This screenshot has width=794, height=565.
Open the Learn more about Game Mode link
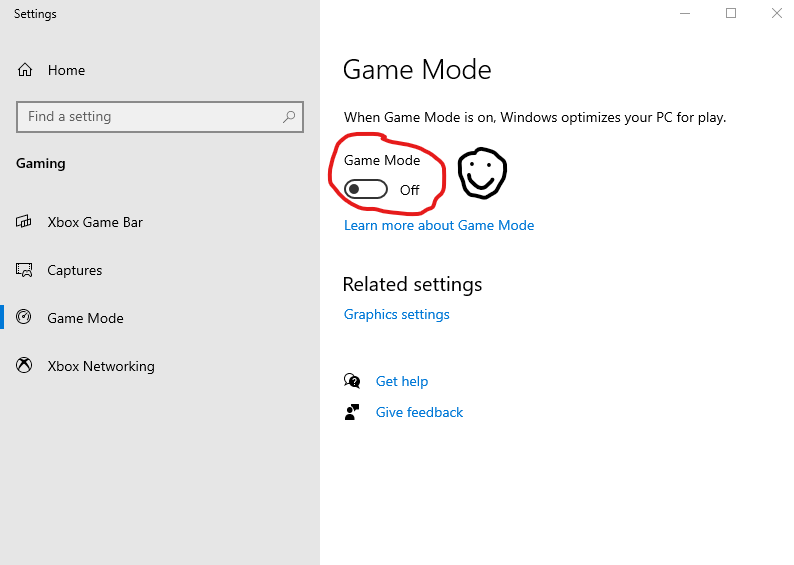pyautogui.click(x=439, y=225)
